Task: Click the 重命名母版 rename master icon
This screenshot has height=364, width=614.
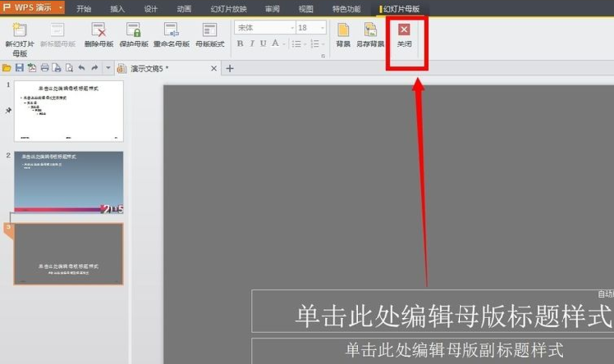Action: tap(171, 30)
